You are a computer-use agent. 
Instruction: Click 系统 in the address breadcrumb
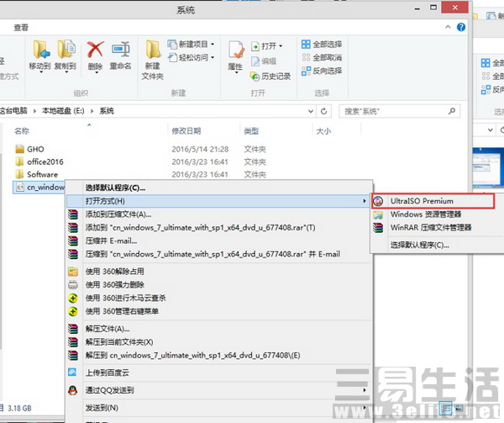tap(107, 111)
